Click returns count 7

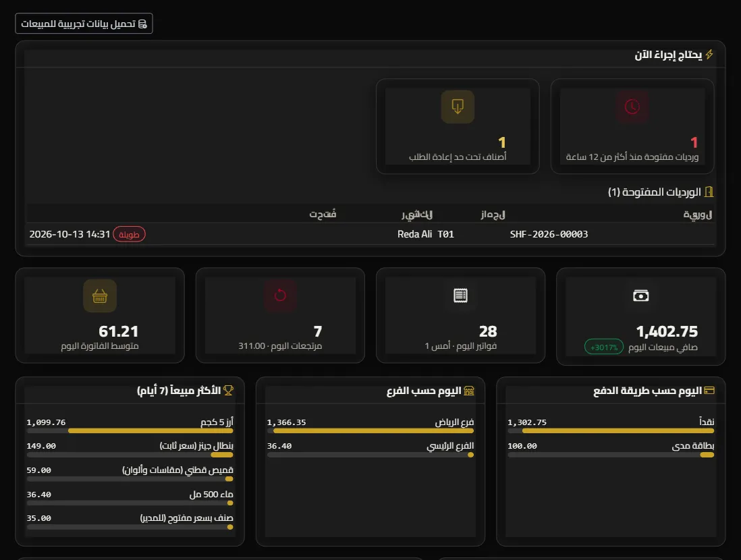(318, 331)
